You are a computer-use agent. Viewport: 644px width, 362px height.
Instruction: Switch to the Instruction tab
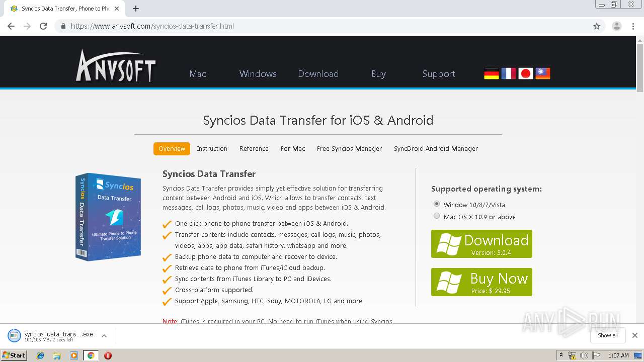[212, 149]
